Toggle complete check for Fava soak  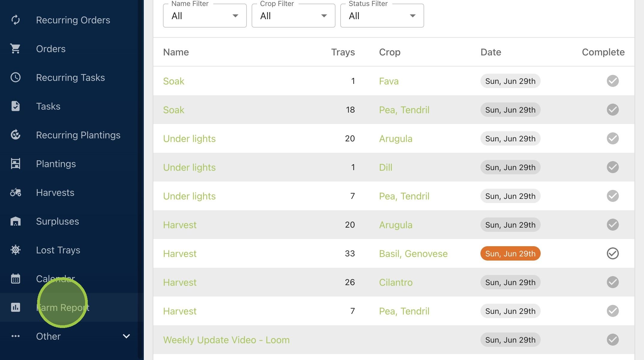(613, 81)
